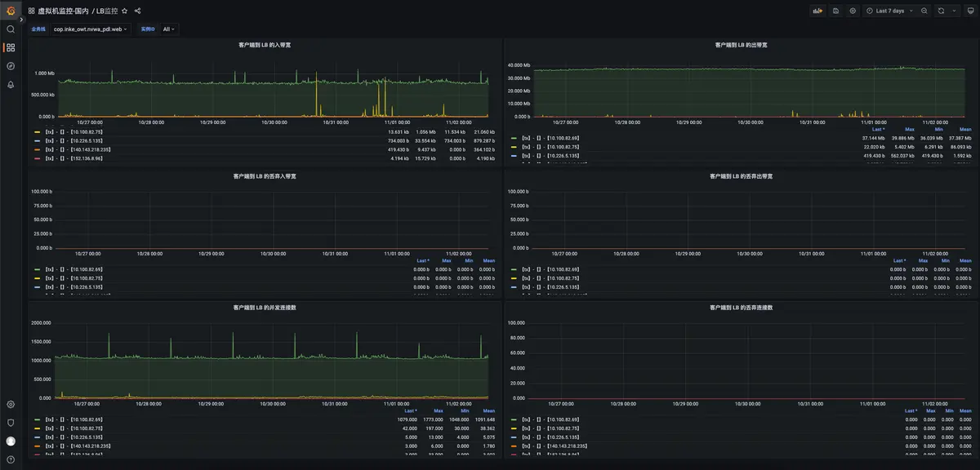Open the refresh interval dropdown arrow

coord(954,11)
